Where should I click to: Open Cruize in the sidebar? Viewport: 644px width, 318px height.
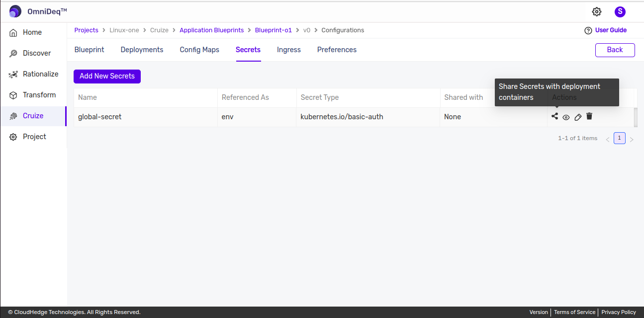33,116
